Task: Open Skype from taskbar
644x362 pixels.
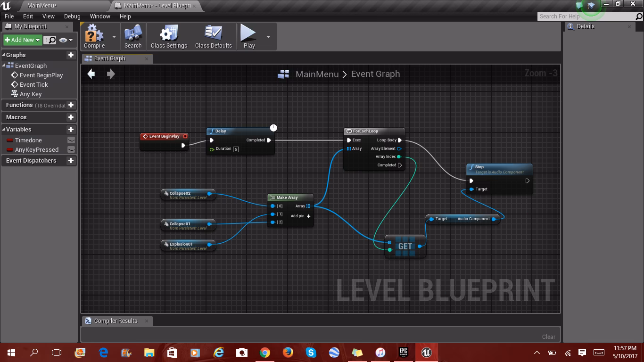Action: pos(311,353)
